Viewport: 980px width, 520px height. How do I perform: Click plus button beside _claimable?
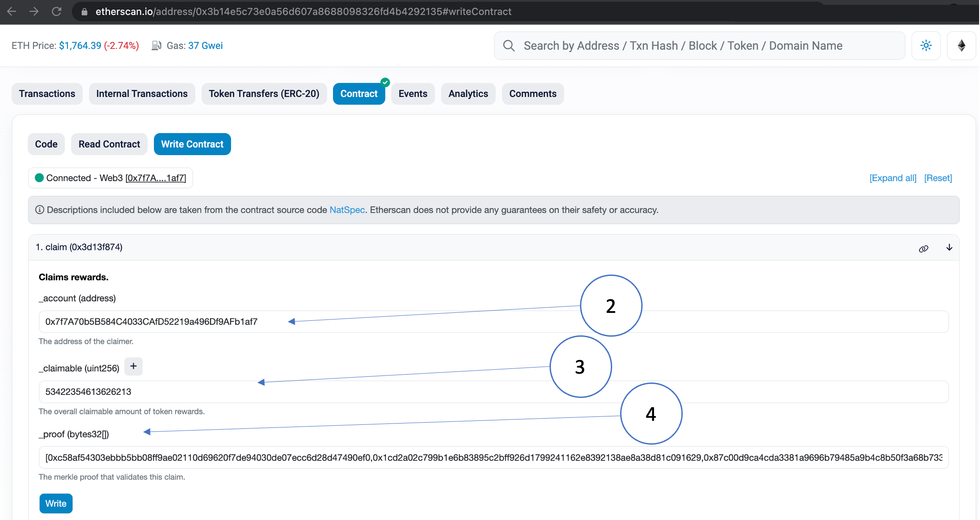coord(134,367)
